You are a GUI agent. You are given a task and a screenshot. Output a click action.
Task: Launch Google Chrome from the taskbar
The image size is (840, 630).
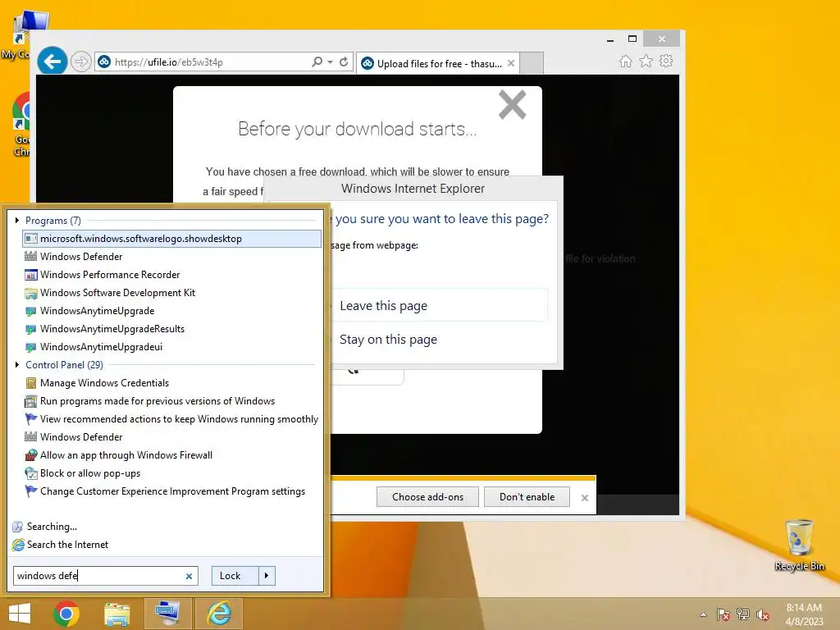66,614
